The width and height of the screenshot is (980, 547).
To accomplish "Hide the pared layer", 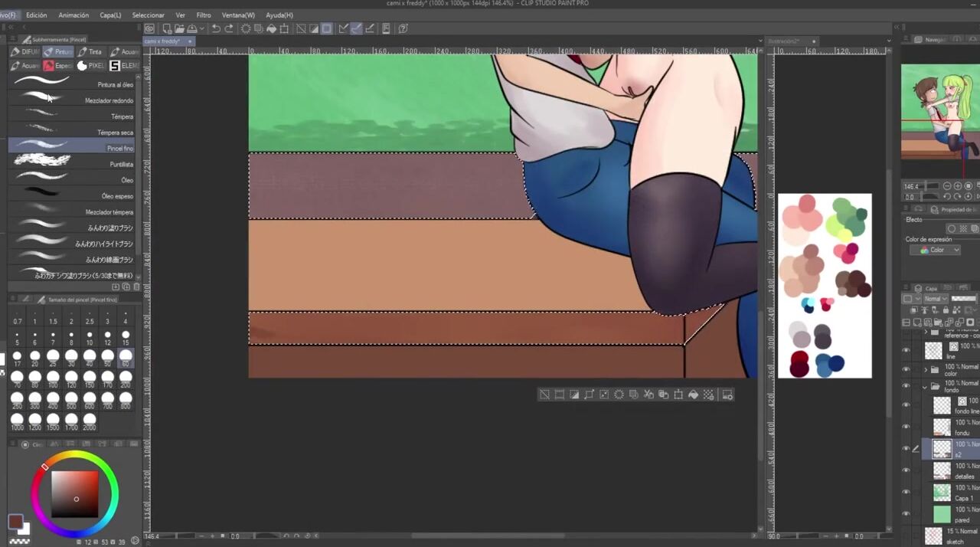I will pyautogui.click(x=906, y=513).
